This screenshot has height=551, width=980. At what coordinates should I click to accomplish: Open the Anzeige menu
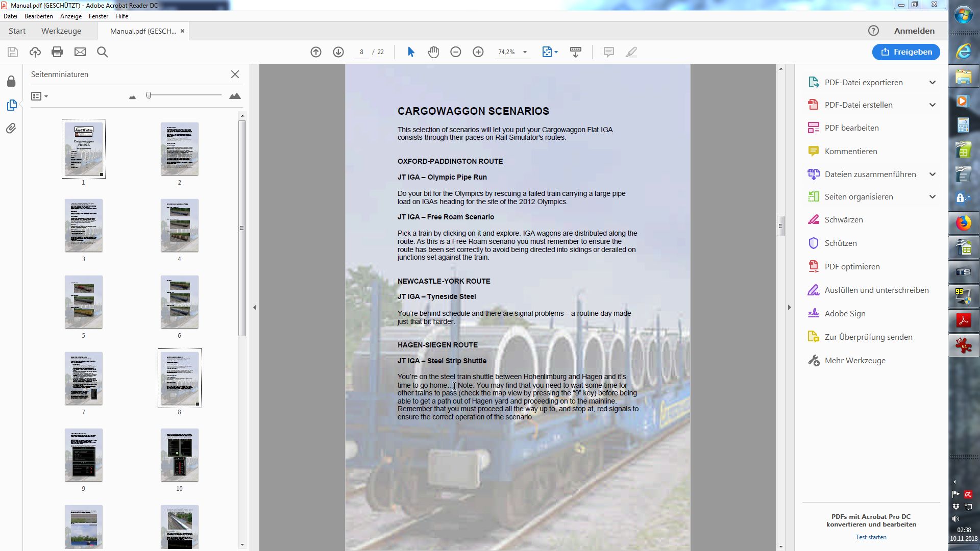[70, 16]
